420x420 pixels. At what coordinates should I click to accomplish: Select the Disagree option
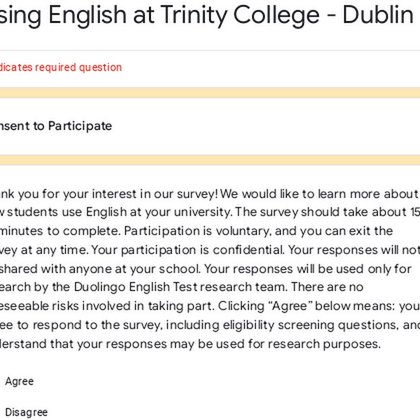[26, 412]
